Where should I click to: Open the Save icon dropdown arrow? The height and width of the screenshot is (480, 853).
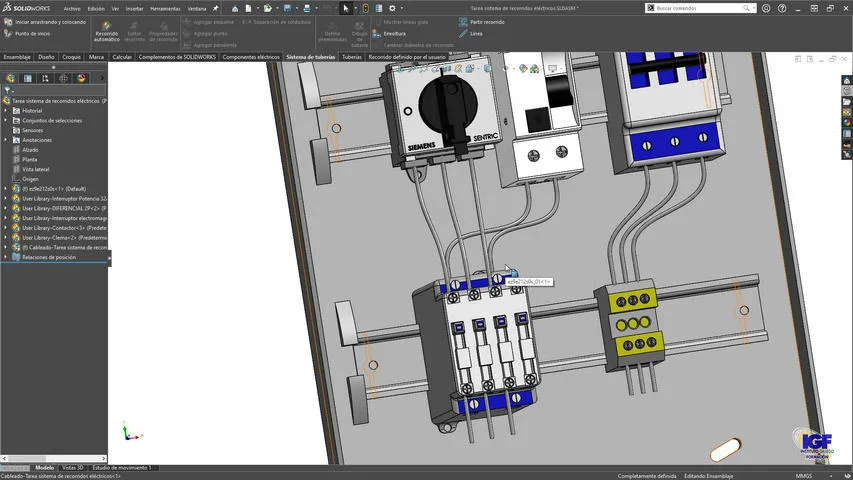(x=296, y=8)
